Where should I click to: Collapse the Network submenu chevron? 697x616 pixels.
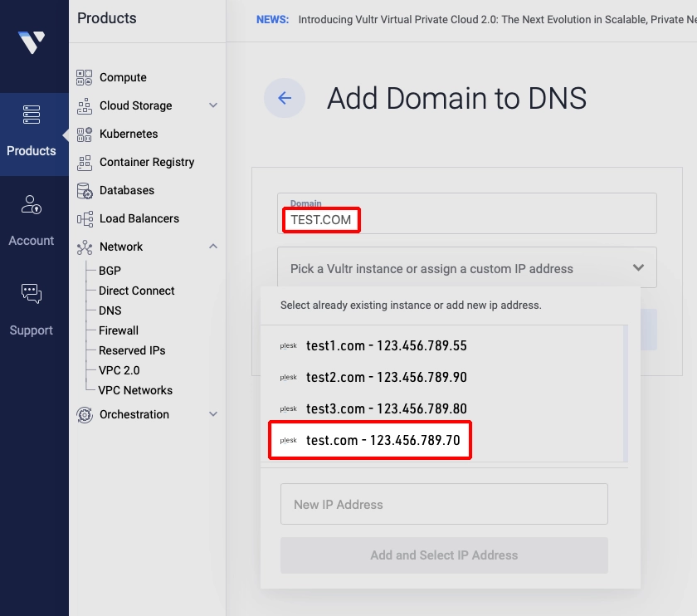pyautogui.click(x=213, y=247)
